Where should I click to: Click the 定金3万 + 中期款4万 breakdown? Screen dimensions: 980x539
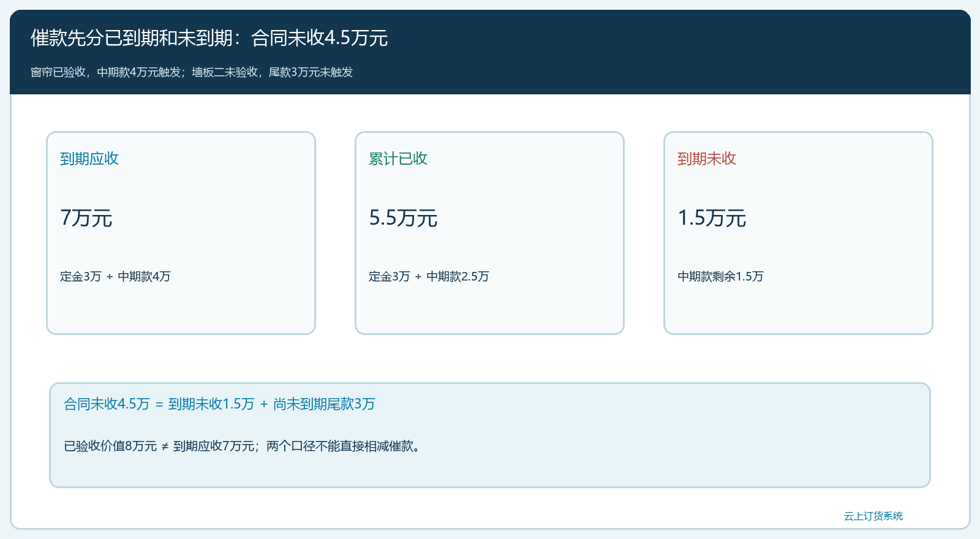(x=115, y=276)
